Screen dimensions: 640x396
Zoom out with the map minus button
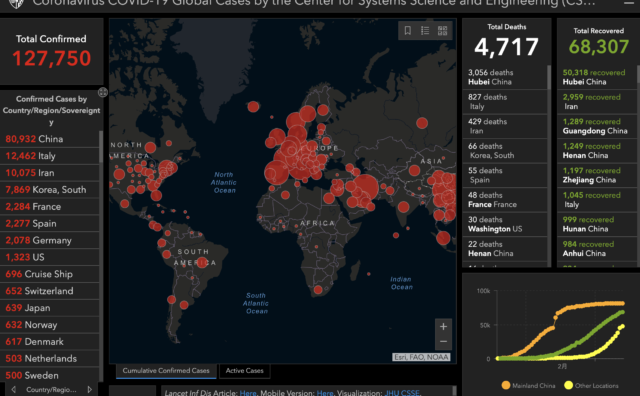pos(443,342)
